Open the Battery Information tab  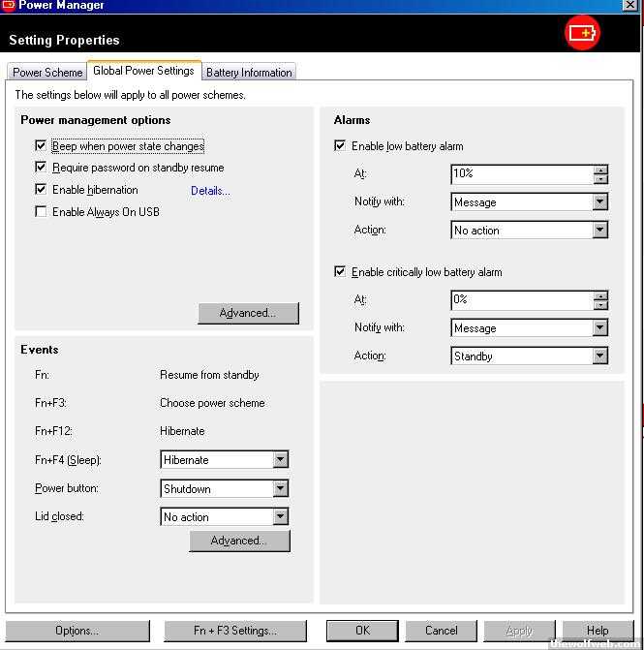pyautogui.click(x=249, y=73)
